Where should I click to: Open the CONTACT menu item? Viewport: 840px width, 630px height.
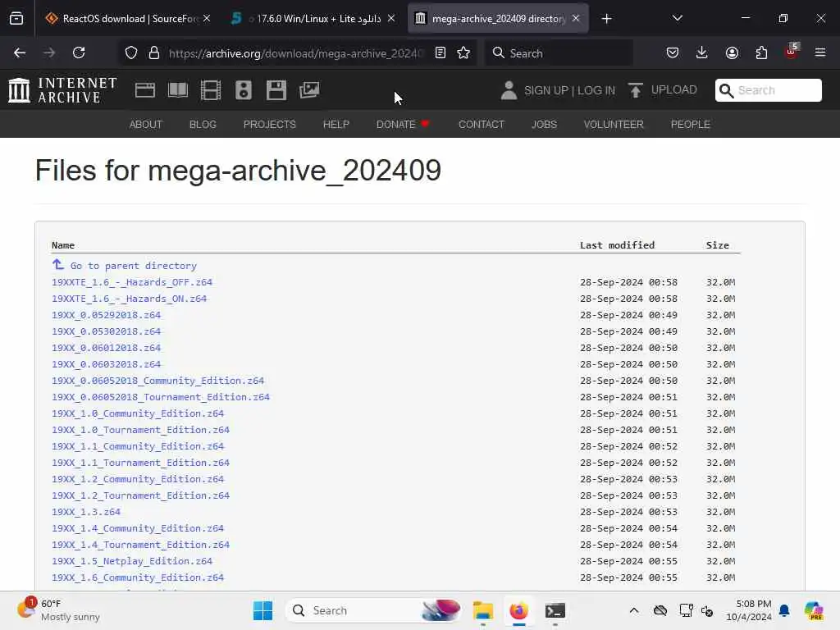(481, 125)
